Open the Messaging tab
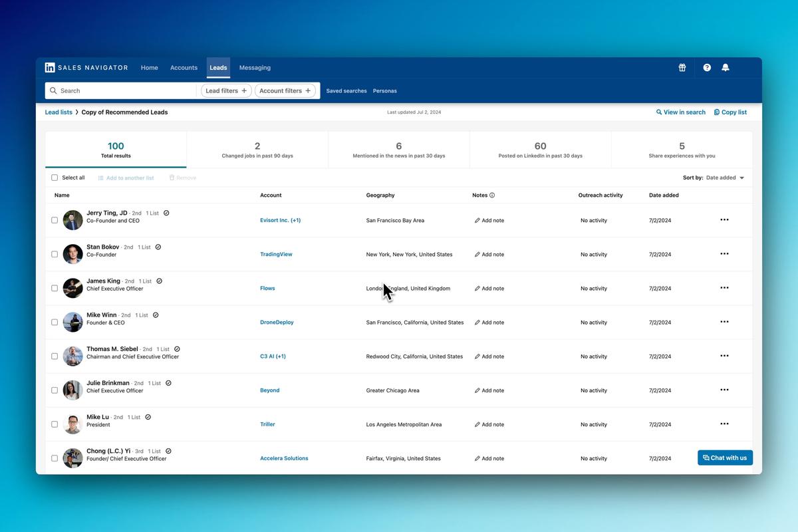798x532 pixels. pyautogui.click(x=255, y=68)
